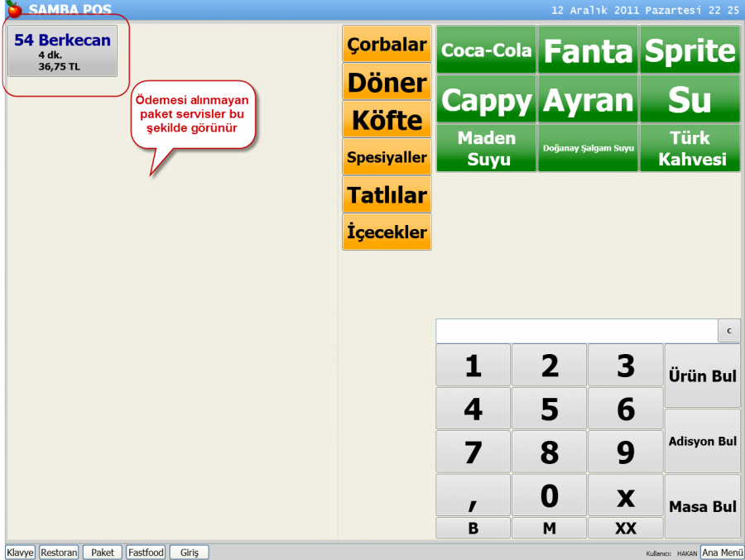
Task: Add Fanta to the order
Action: click(x=589, y=50)
